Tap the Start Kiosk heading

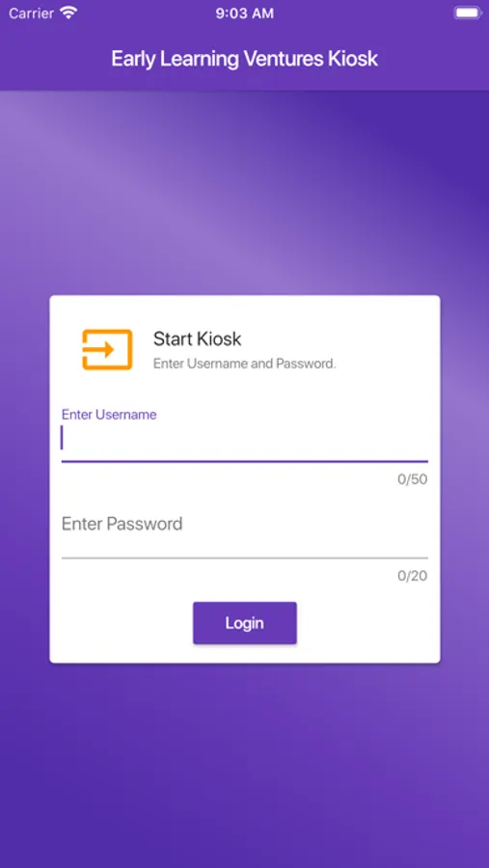[197, 339]
